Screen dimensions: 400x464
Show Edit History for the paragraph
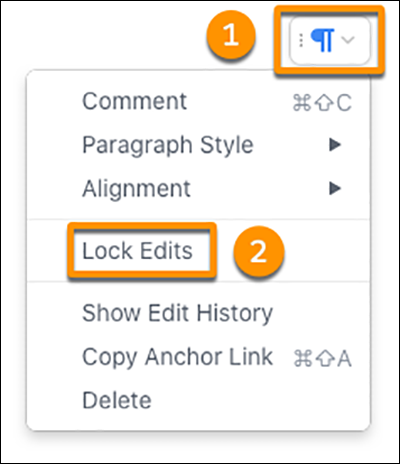(x=177, y=313)
